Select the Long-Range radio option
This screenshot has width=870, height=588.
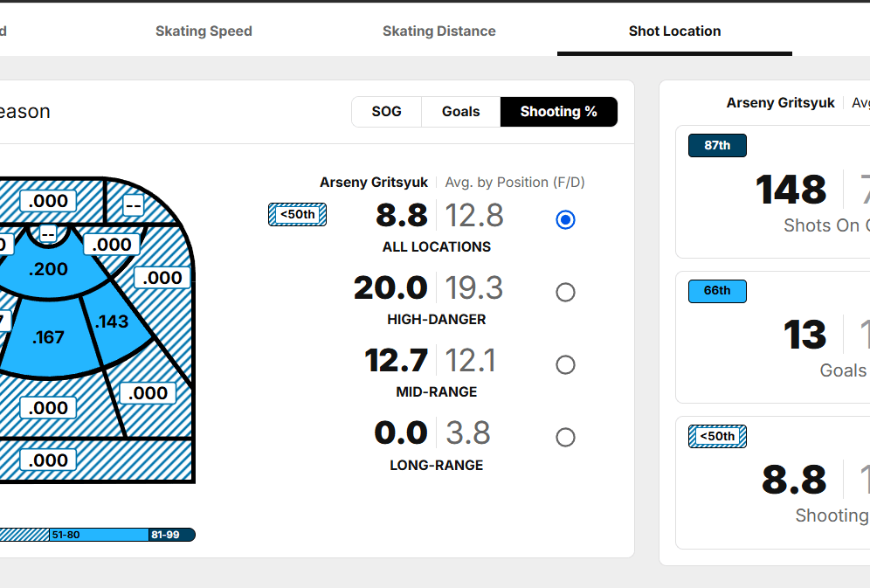[x=565, y=437]
